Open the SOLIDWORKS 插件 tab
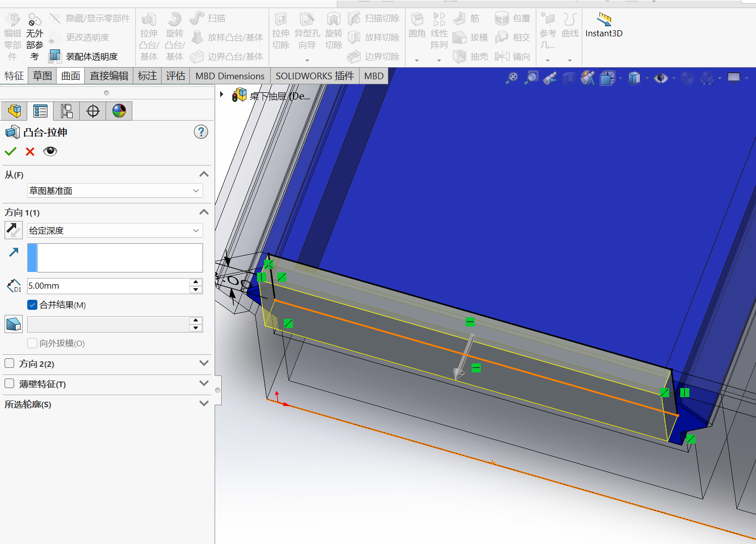Viewport: 756px width, 544px height. [x=315, y=76]
